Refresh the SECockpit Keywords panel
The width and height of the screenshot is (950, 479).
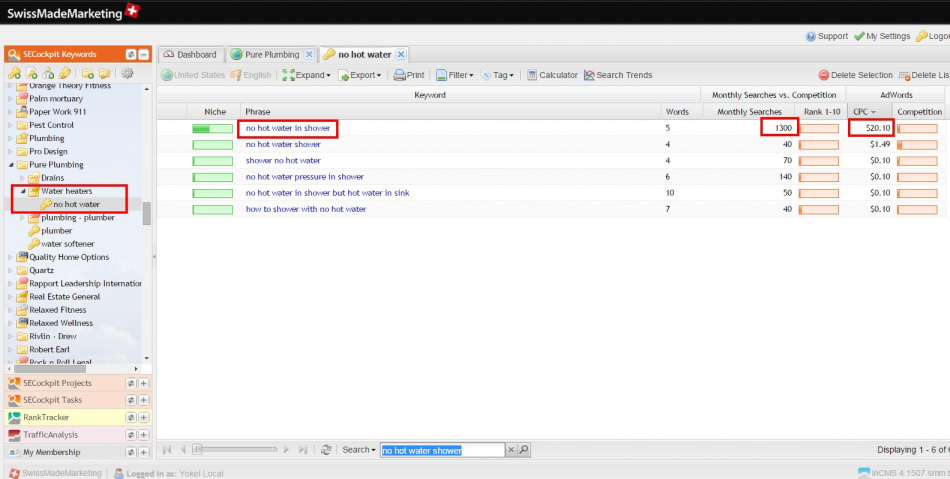click(x=131, y=54)
